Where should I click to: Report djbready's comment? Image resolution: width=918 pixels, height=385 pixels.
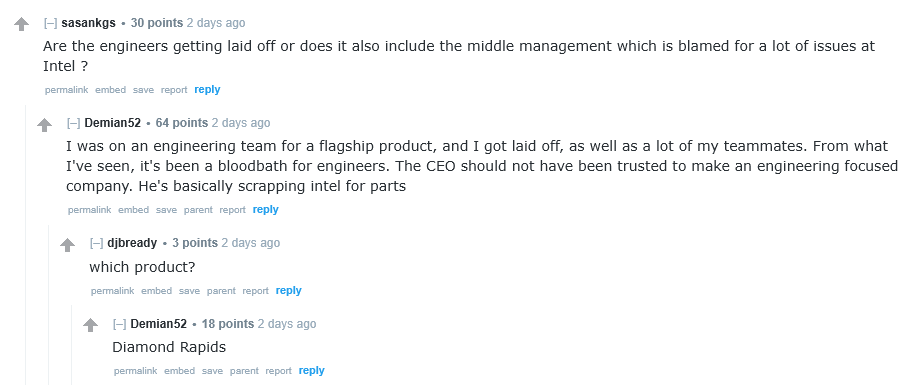255,291
